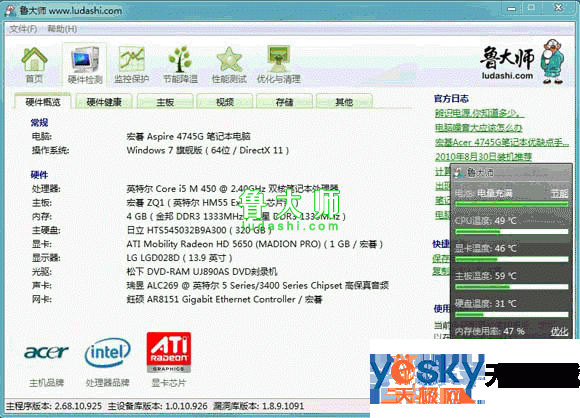The width and height of the screenshot is (580, 418).
Task: Click the battery 电量充满 progress bar
Action: click(x=512, y=204)
